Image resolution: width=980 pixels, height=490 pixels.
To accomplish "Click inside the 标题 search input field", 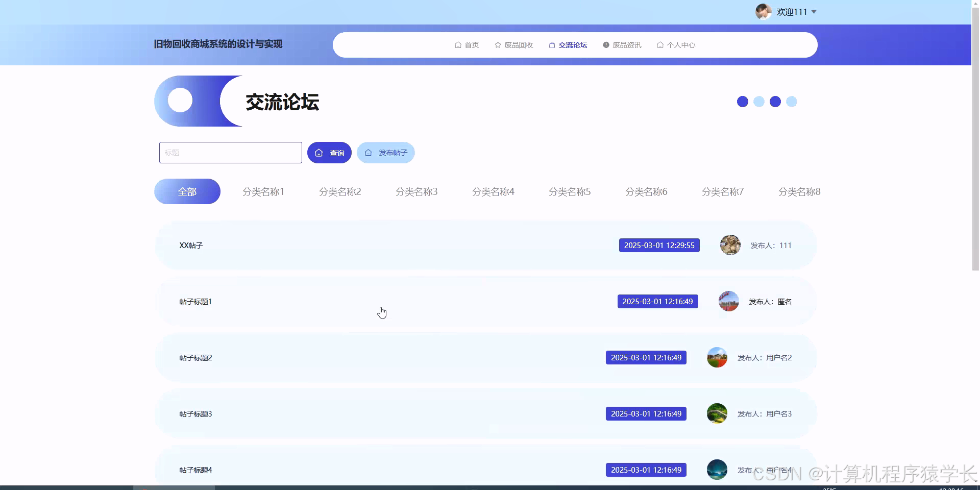I will coord(230,153).
